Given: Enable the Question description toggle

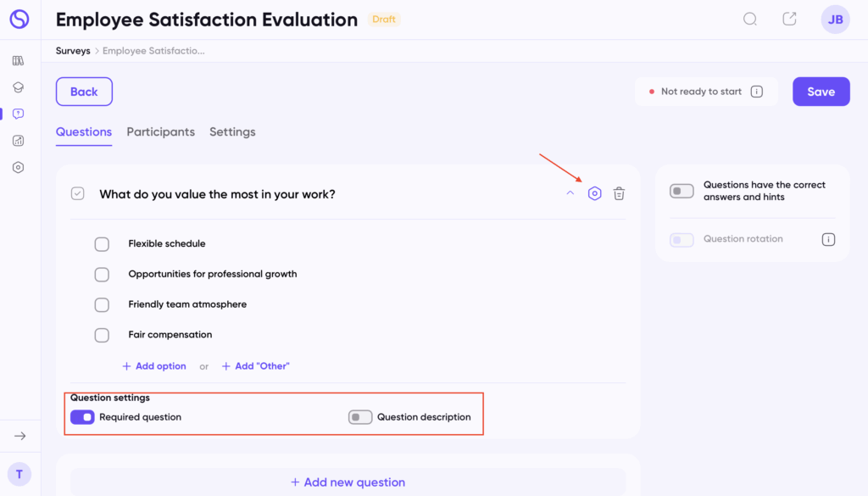Looking at the screenshot, I should [x=360, y=417].
